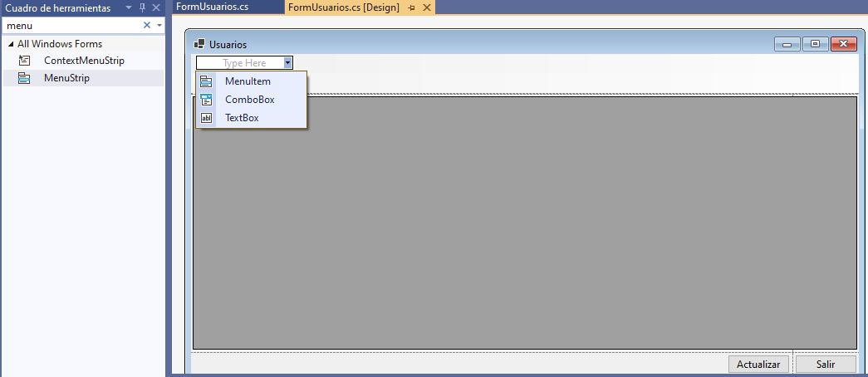Maximize the Usuarios form window
868x377 pixels.
coord(816,44)
